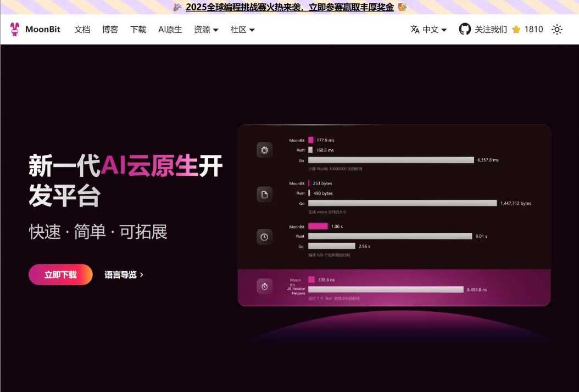Click the MoonBit rabbit logo icon
This screenshot has height=392, width=579.
tap(15, 29)
